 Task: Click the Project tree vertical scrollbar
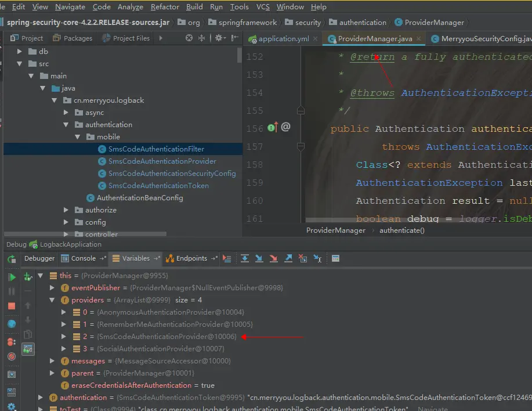click(x=239, y=55)
